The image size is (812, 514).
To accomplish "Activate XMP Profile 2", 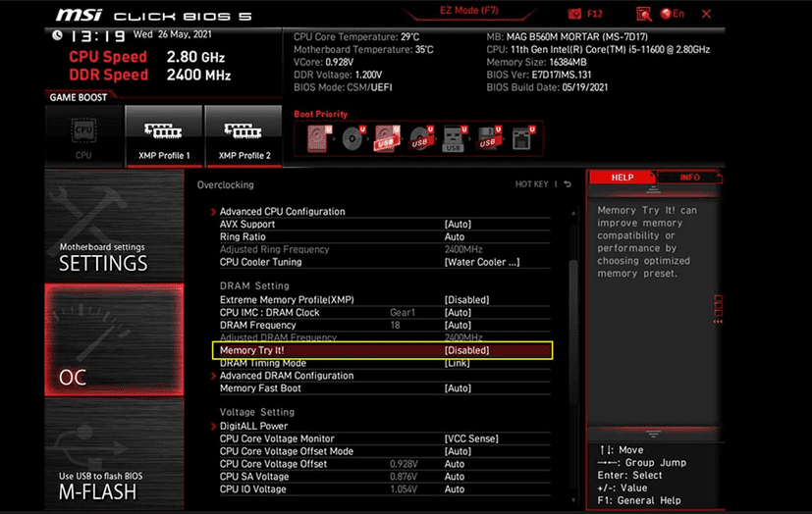I will [244, 136].
